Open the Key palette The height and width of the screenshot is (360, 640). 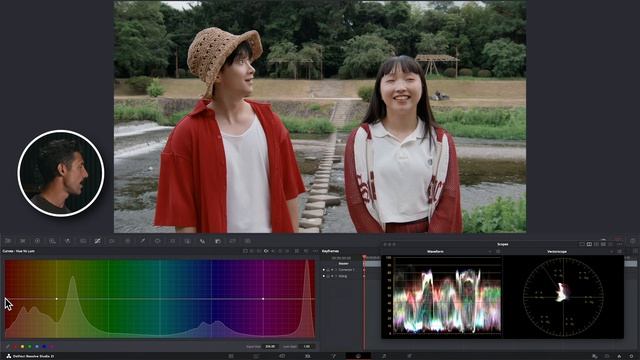click(x=218, y=241)
